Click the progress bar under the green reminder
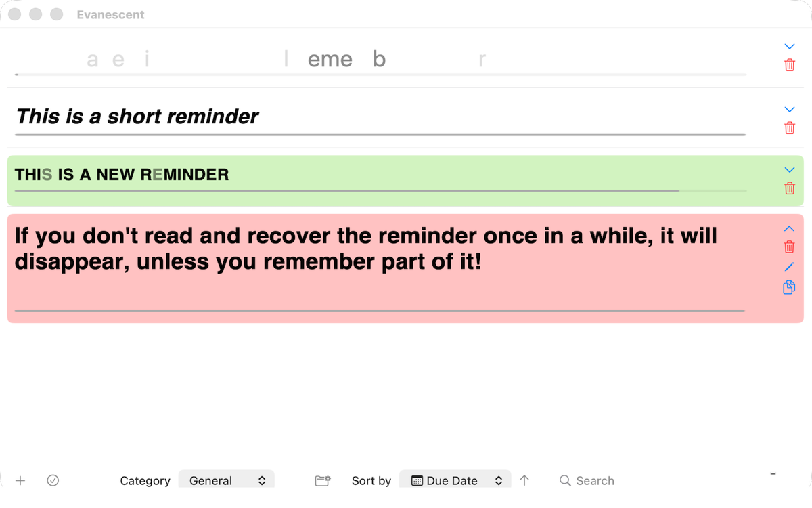 tap(379, 191)
